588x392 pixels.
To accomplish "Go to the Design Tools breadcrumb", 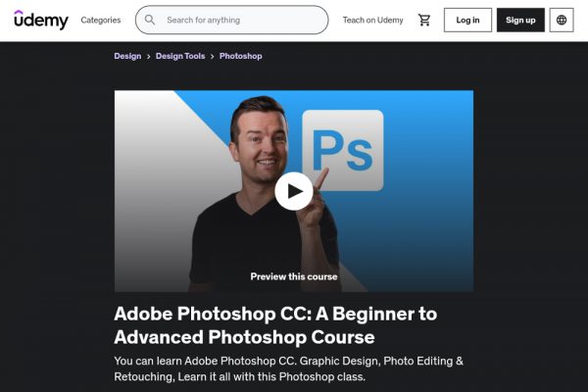I will click(x=180, y=56).
